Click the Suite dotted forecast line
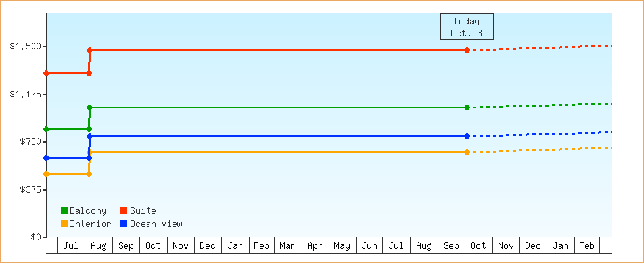The image size is (644, 263). point(539,48)
